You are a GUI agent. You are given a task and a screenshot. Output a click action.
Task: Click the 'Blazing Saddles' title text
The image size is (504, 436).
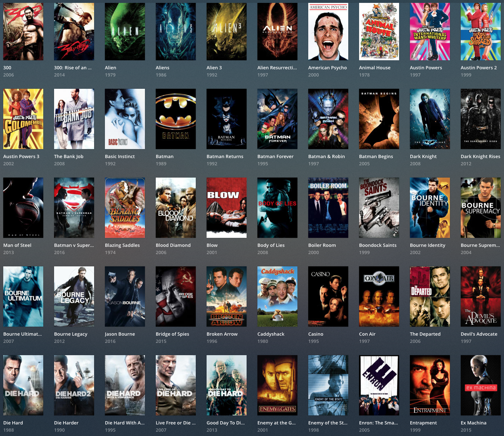(x=122, y=245)
